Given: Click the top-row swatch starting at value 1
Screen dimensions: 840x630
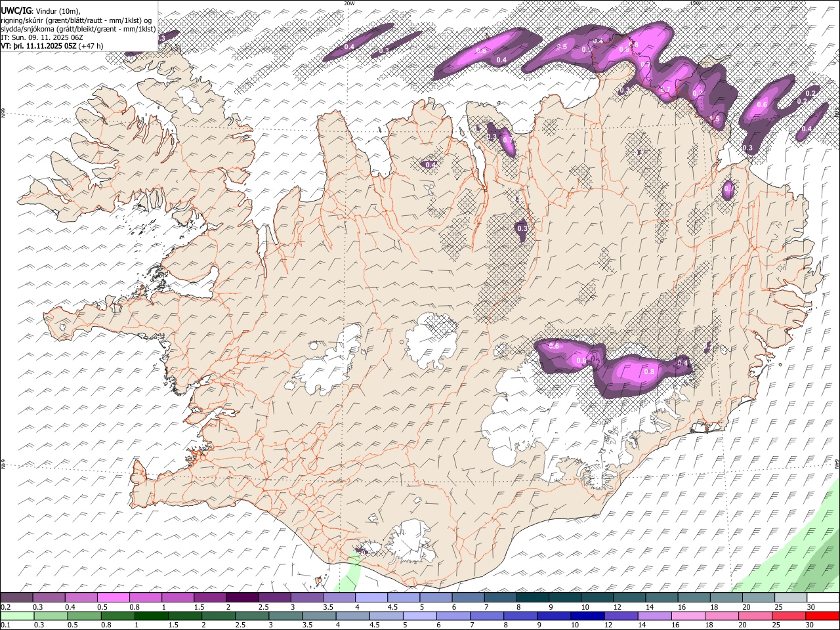Looking at the screenshot, I should coord(178,597).
